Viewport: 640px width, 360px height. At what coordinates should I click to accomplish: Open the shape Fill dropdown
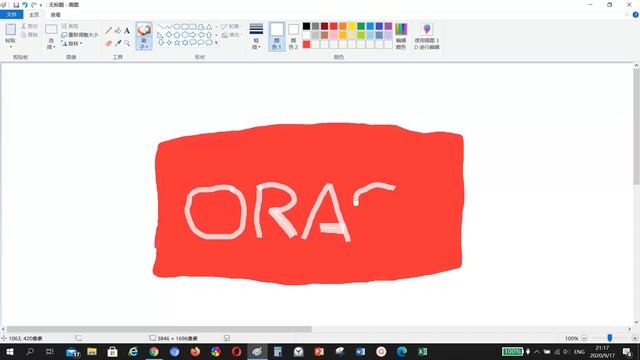231,35
